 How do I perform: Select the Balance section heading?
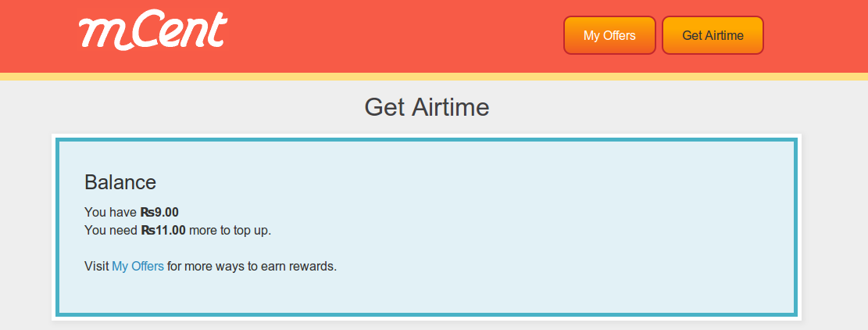tap(120, 182)
